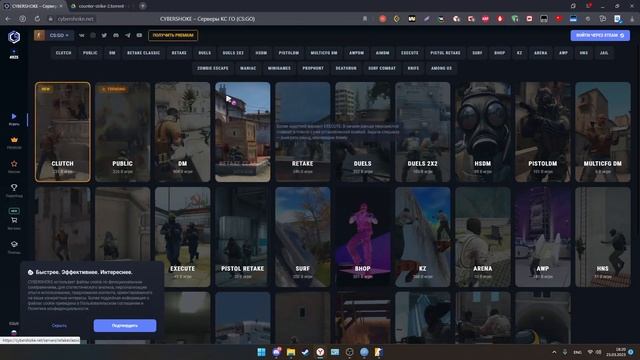The width and height of the screenshot is (640, 360).
Task: Switch to the counter-strike torrent browser tab
Action: (x=100, y=6)
